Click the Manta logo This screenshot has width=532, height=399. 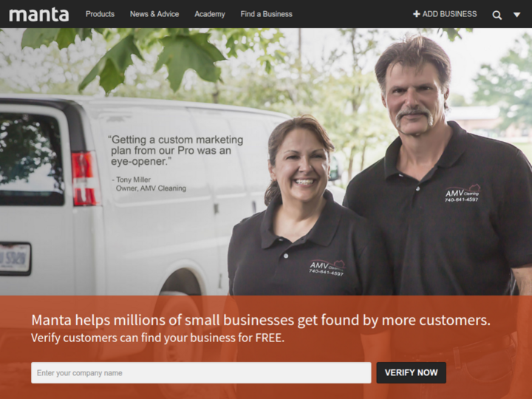[x=38, y=14]
